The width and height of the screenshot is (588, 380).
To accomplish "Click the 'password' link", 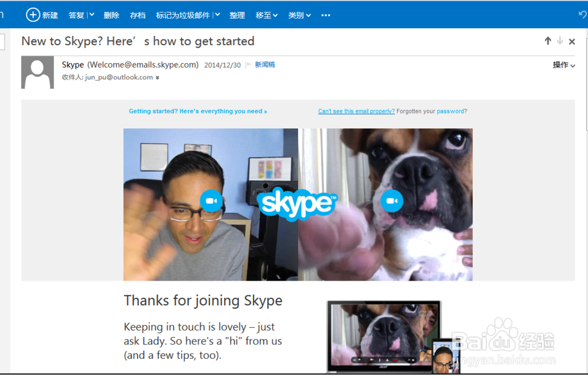I will [450, 111].
